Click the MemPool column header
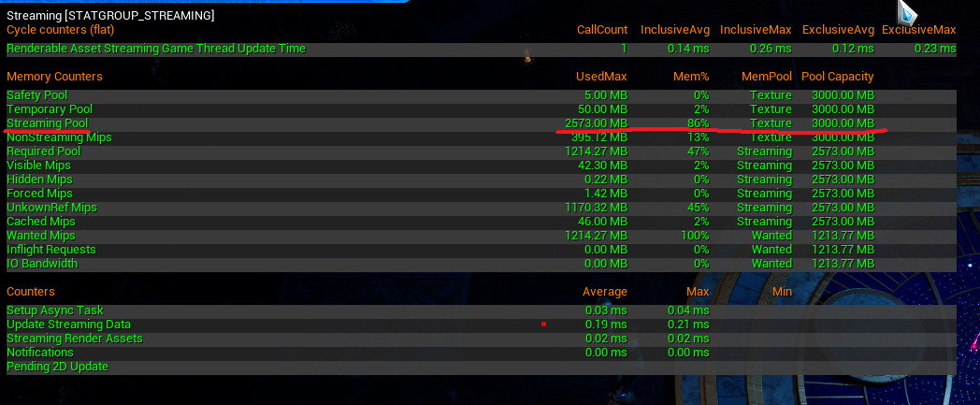The width and height of the screenshot is (980, 405). [x=767, y=77]
